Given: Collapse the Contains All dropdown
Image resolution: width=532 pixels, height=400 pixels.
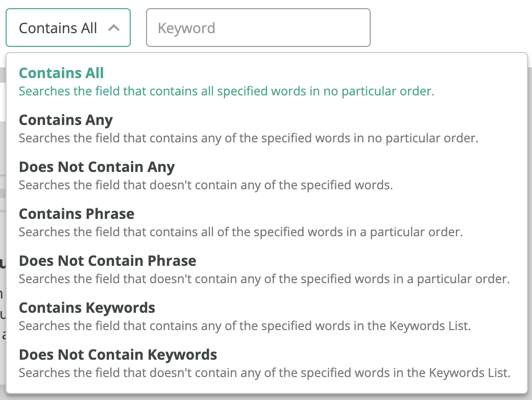Looking at the screenshot, I should point(68,28).
